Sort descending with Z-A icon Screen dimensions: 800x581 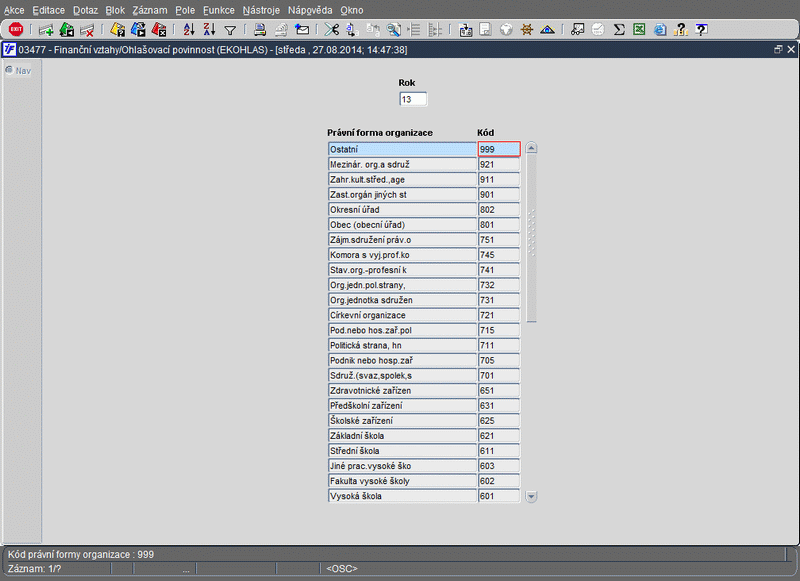tap(209, 30)
